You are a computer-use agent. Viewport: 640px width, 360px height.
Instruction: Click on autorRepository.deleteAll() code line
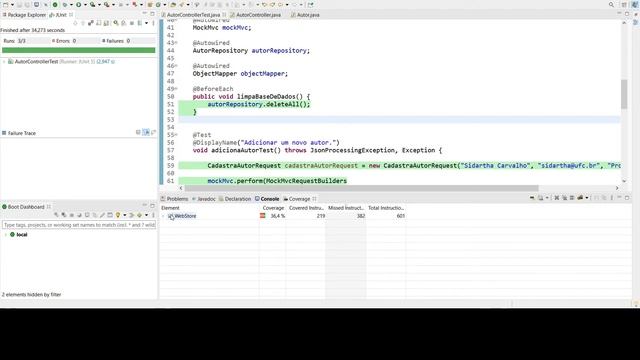259,104
